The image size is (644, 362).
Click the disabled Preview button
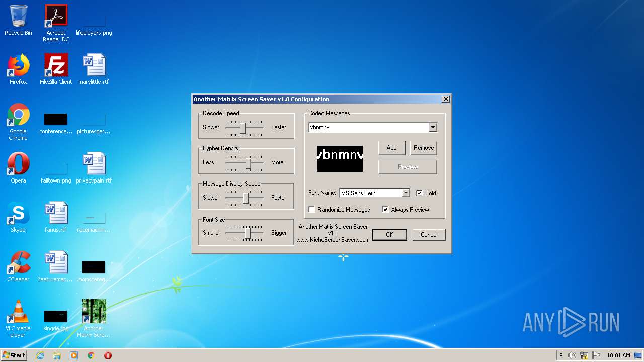pos(408,167)
